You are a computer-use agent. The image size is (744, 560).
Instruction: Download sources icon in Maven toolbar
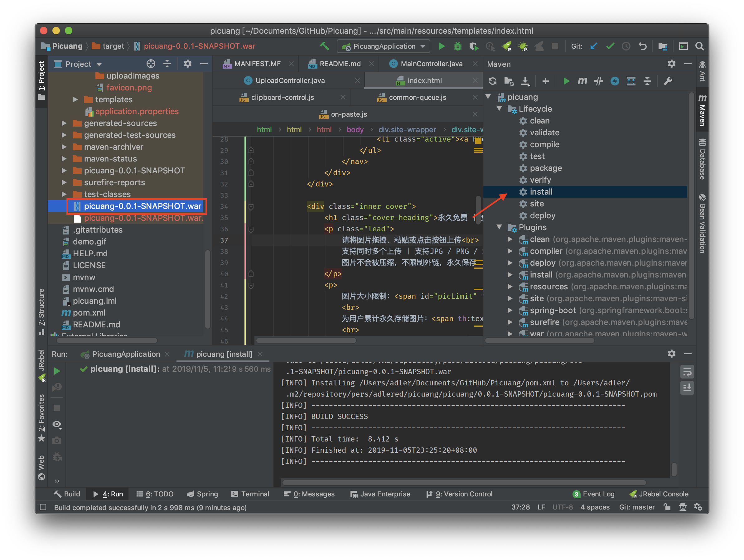(x=525, y=81)
